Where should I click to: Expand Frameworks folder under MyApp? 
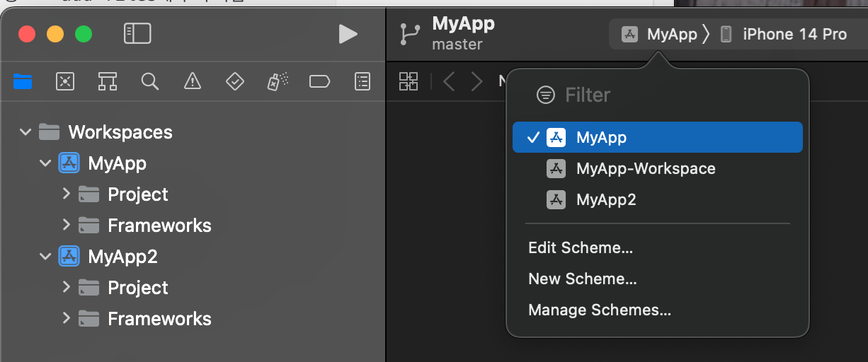(x=66, y=224)
